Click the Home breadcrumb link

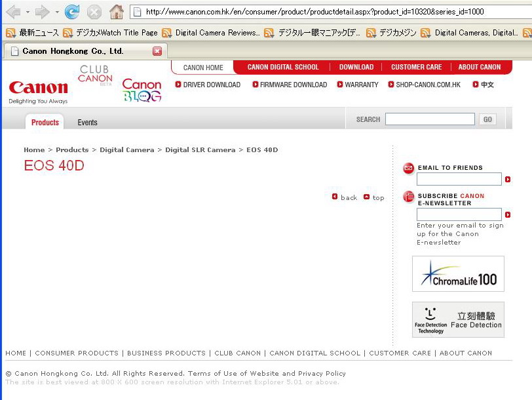click(34, 150)
